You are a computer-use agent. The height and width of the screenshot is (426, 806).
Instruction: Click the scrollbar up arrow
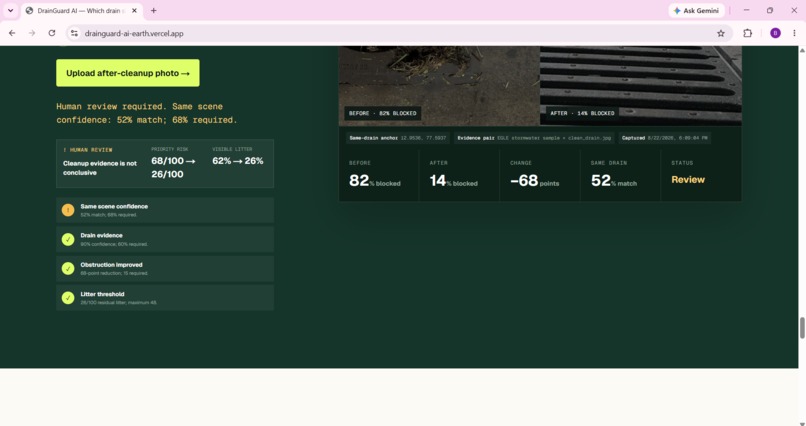[x=802, y=50]
